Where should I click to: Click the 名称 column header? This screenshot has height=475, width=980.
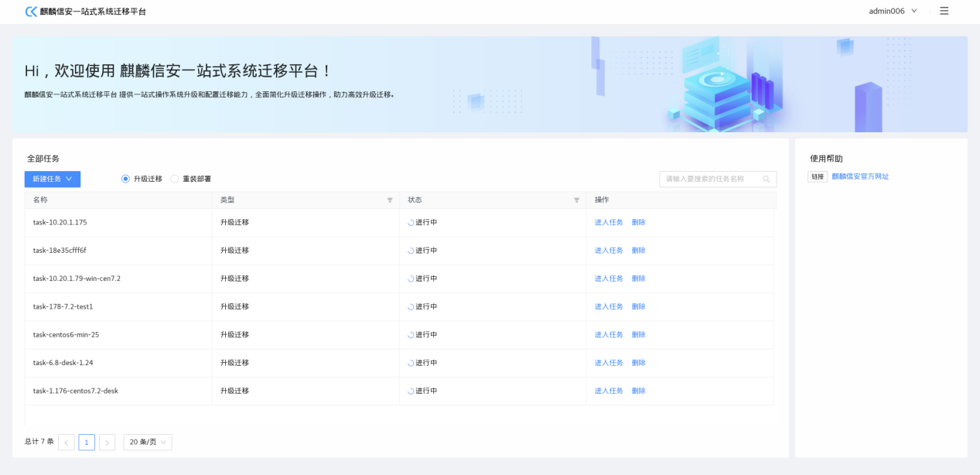[x=40, y=200]
